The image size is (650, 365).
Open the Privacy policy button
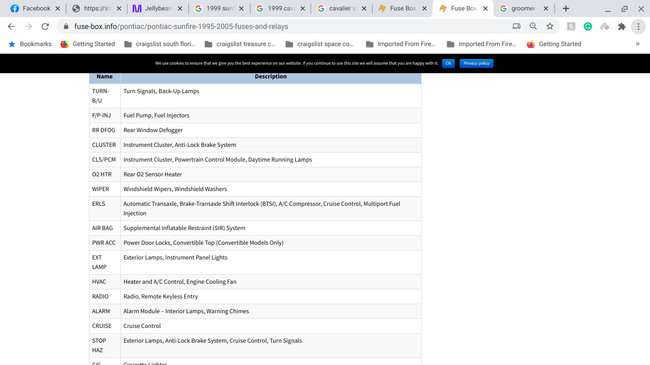pos(476,63)
